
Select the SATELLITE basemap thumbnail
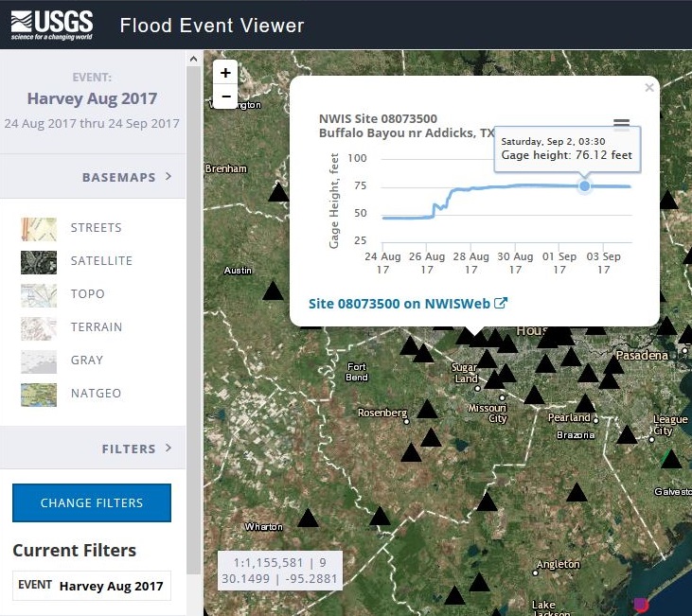[39, 262]
